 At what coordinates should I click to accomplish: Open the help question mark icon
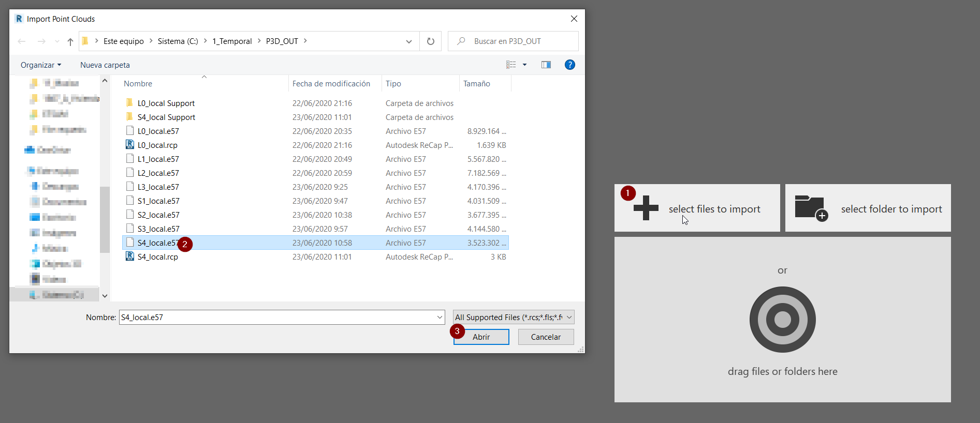(x=569, y=65)
